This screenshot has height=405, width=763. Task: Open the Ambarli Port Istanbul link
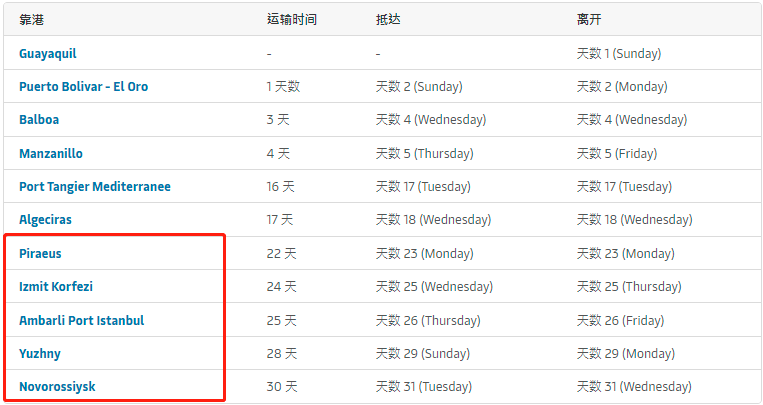click(82, 321)
